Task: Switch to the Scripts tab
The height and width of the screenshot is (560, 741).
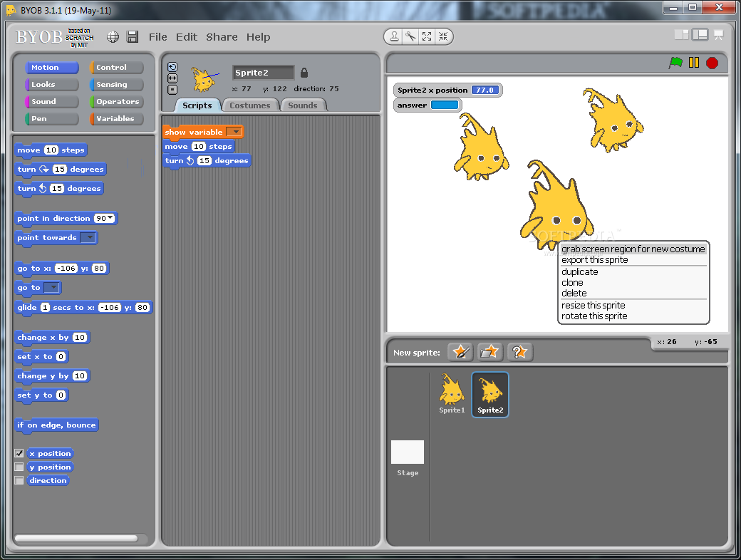Action: pos(197,105)
